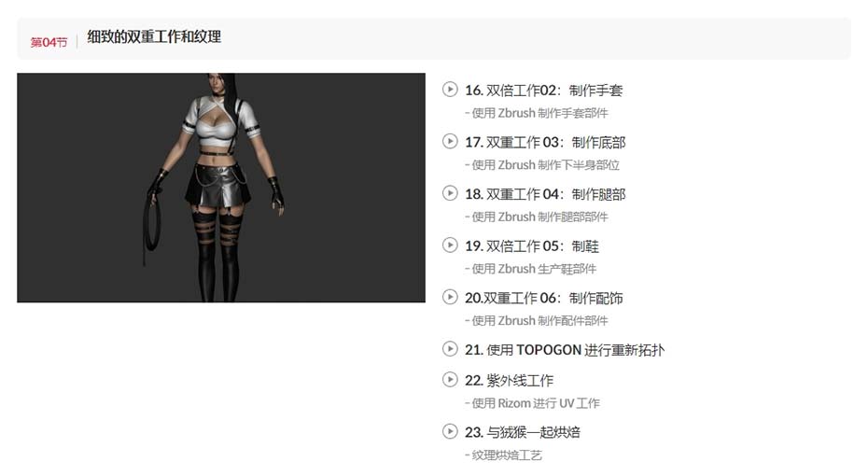868x476 pixels.
Task: Open lesson 19 title 制鞋
Action: click(x=532, y=246)
